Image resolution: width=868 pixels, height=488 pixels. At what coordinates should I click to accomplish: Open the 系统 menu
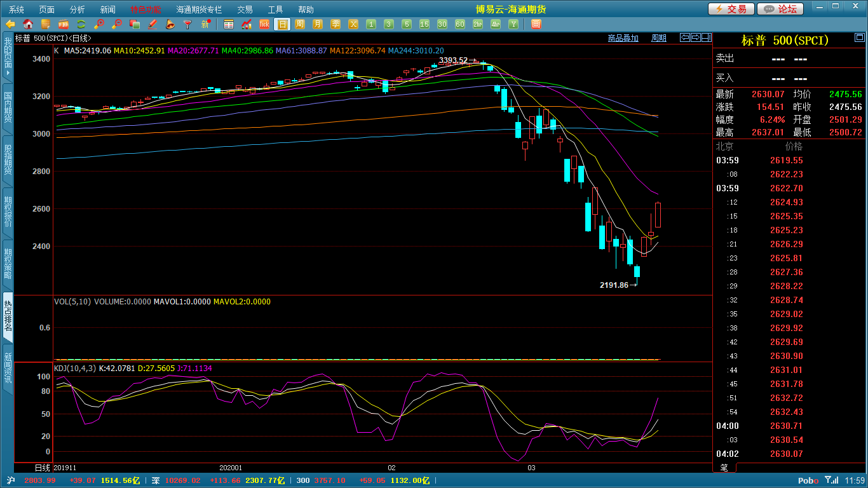point(17,10)
